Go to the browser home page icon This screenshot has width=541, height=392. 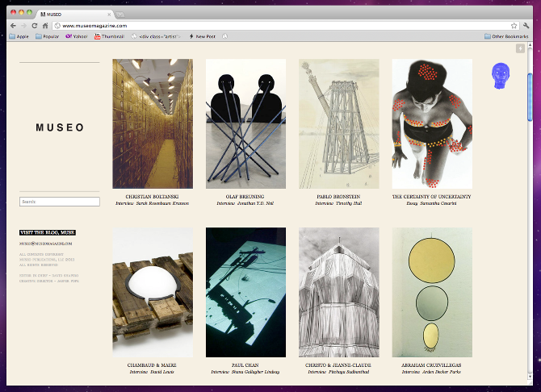click(46, 26)
